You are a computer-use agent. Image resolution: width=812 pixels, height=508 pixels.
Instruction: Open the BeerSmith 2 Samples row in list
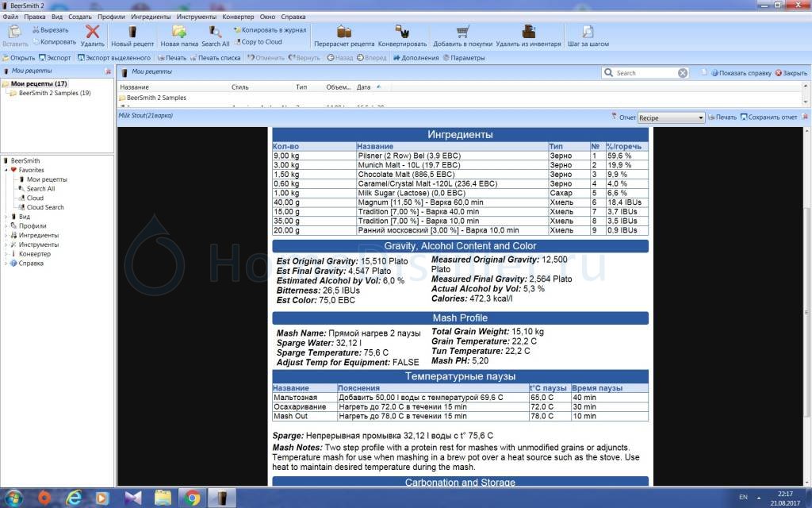point(156,98)
